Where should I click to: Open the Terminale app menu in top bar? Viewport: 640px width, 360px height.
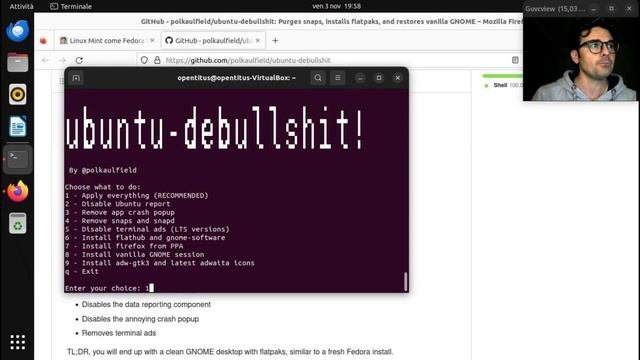point(71,6)
